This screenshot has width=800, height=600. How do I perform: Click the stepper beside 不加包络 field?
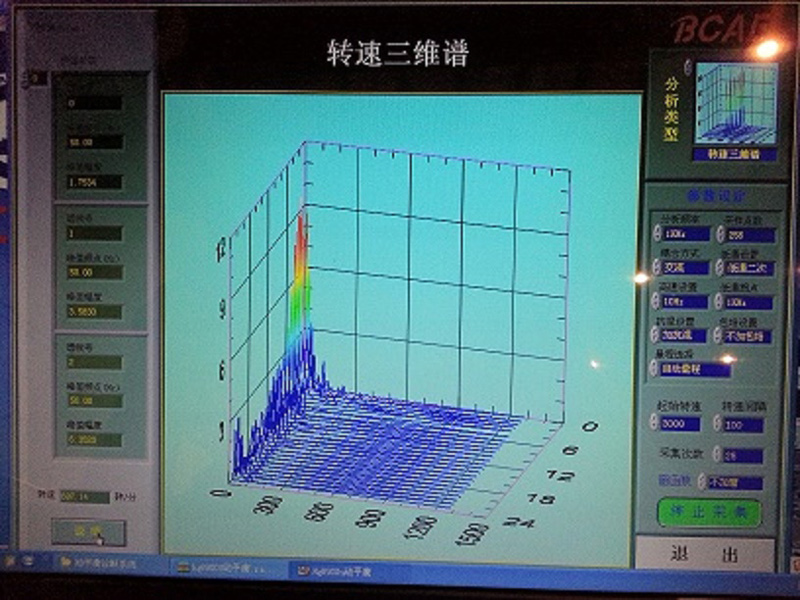[x=719, y=335]
